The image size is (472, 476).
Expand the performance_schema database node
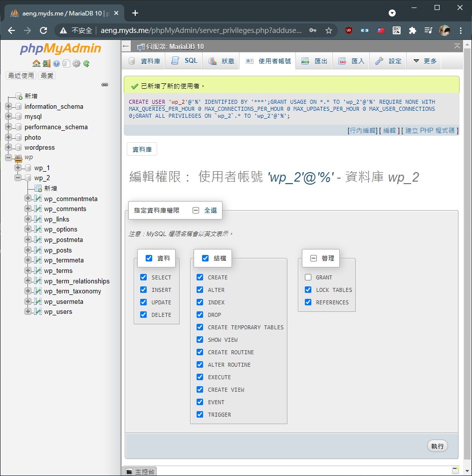point(8,127)
